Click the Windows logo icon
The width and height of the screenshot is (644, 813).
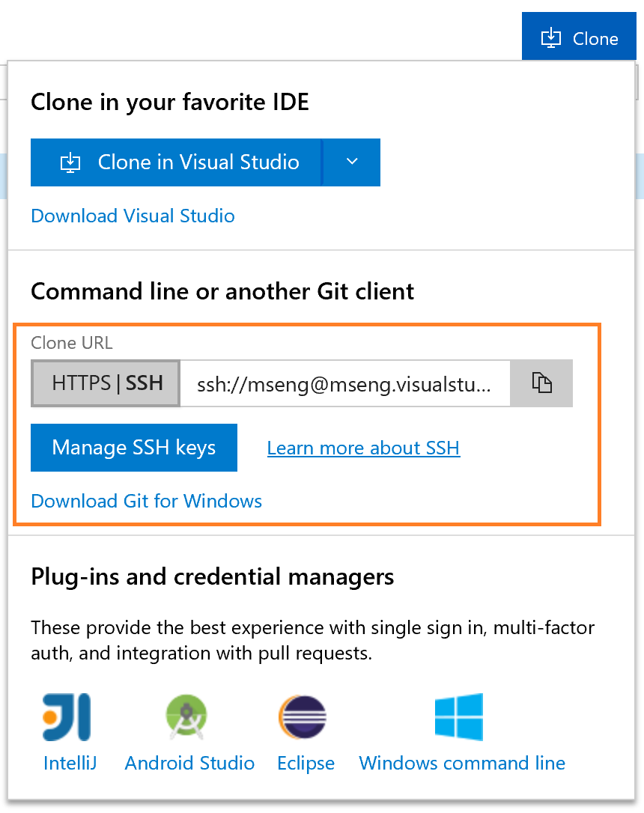[459, 716]
